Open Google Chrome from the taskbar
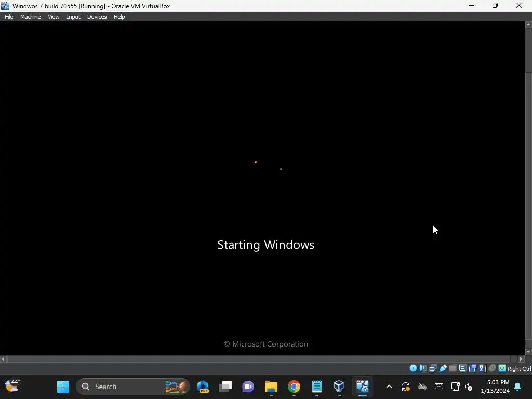This screenshot has width=532, height=399. 294,387
